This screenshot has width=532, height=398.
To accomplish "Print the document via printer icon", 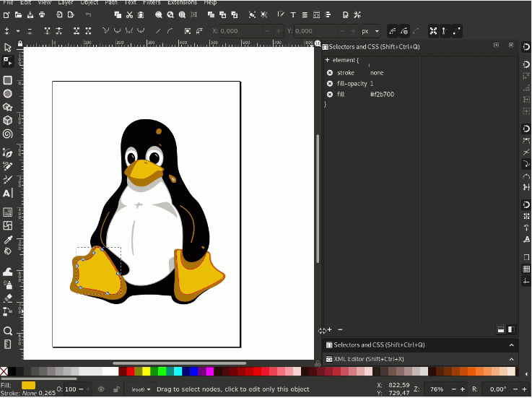I will tap(42, 14).
